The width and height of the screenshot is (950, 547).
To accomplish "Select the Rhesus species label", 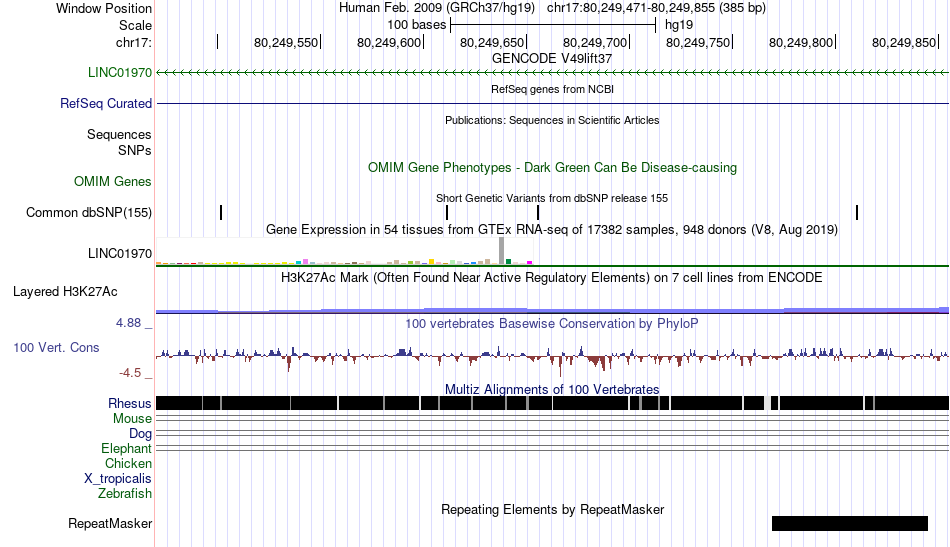I will pyautogui.click(x=130, y=403).
